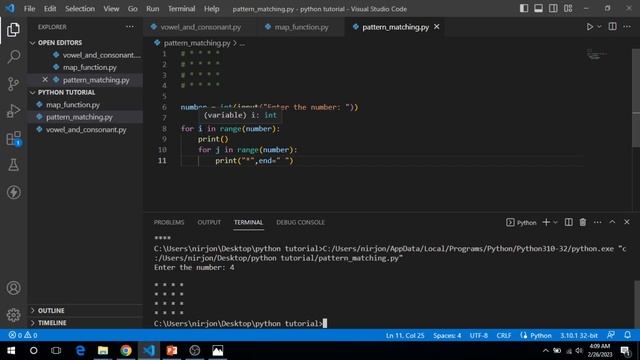Change indentation via Spaces: 4
The width and height of the screenshot is (640, 360).
click(447, 336)
